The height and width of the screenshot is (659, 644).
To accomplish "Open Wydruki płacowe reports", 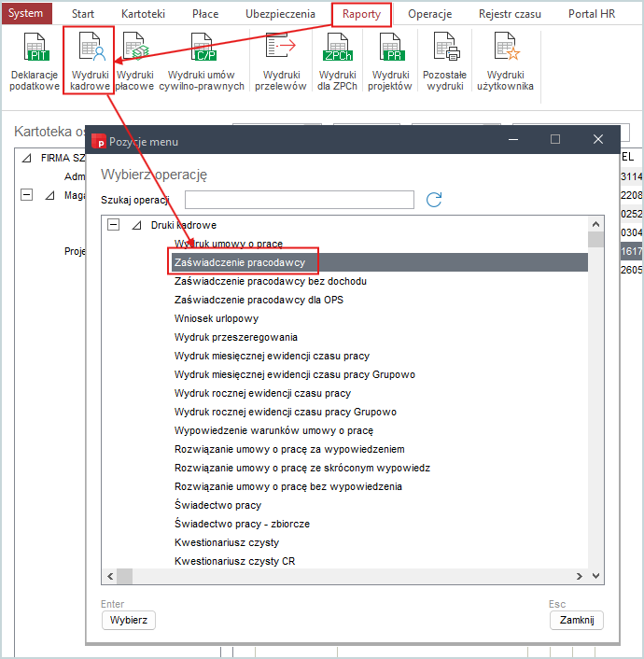I will click(134, 62).
